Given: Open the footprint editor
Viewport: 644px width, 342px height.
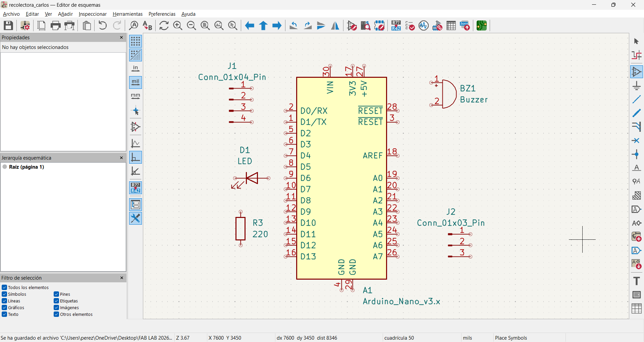Looking at the screenshot, I should point(379,25).
